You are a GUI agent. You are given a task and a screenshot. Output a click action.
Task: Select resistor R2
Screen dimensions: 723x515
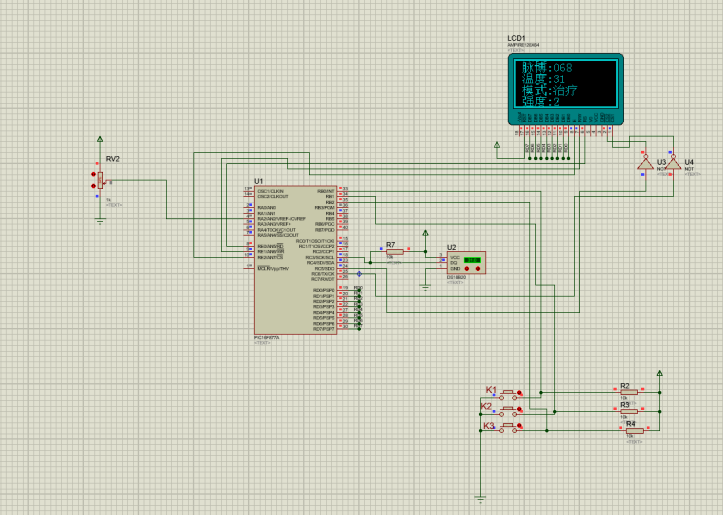pos(628,392)
